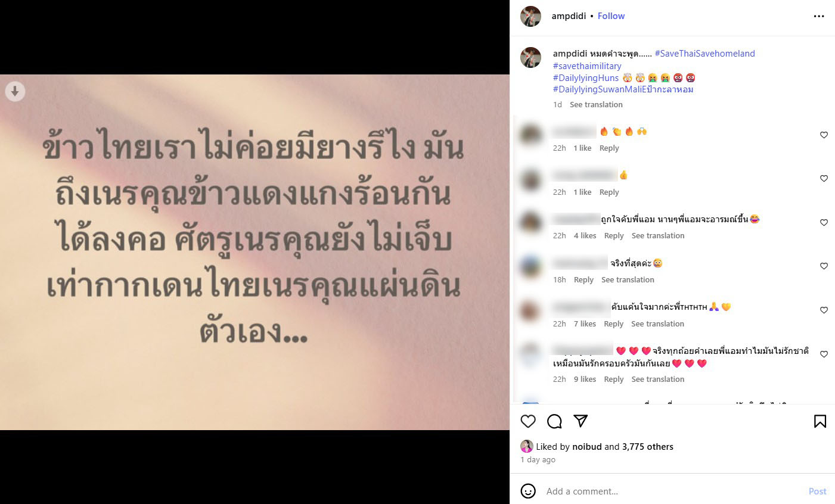
Task: Save the post with the bookmark icon
Action: (820, 421)
